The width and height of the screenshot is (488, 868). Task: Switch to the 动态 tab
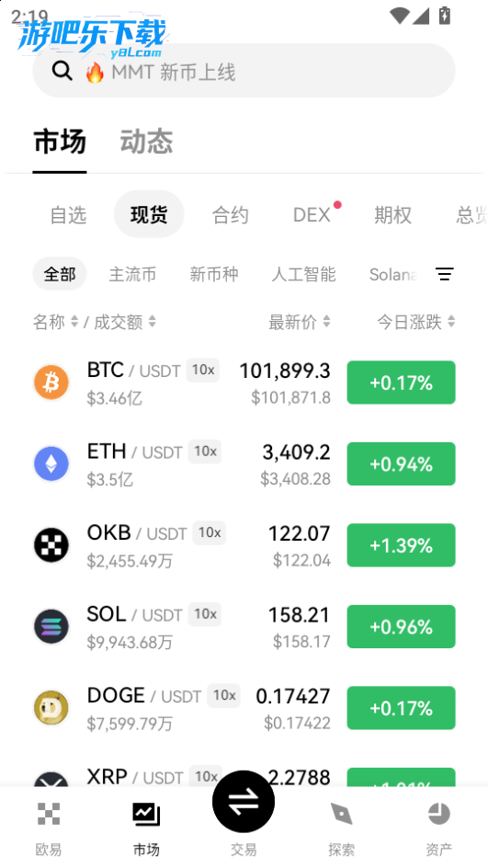pyautogui.click(x=147, y=142)
